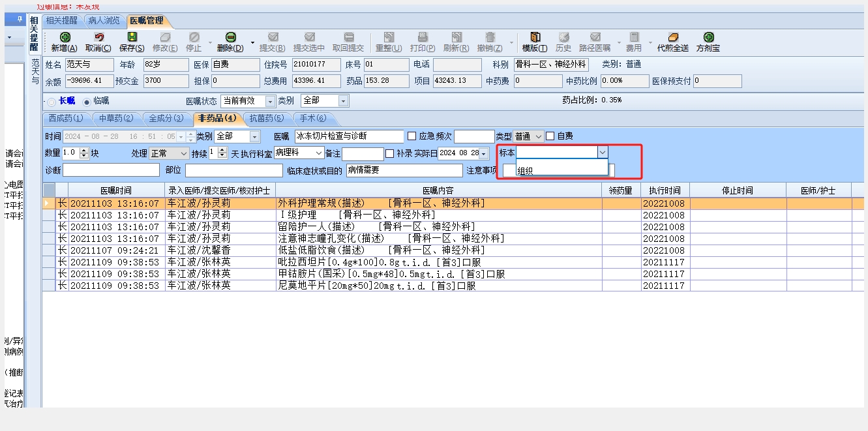Screen dimensions: 868x431
Task: Expand the arrow next to 删除(D)
Action: pos(252,44)
